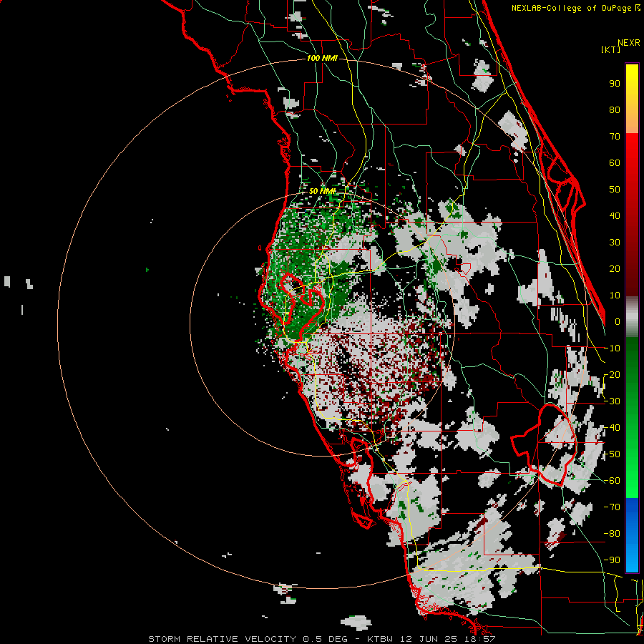Click the [KT] units label
The width and height of the screenshot is (644, 644).
click(611, 49)
